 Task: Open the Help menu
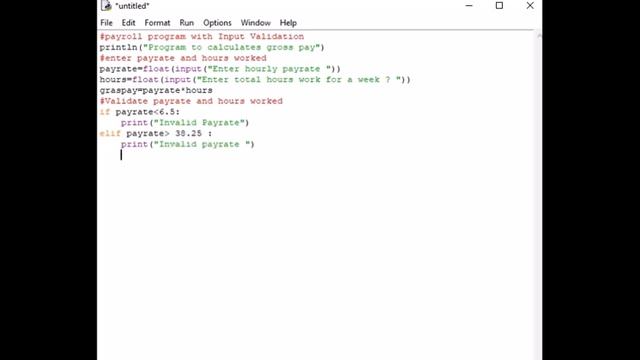pyautogui.click(x=288, y=23)
